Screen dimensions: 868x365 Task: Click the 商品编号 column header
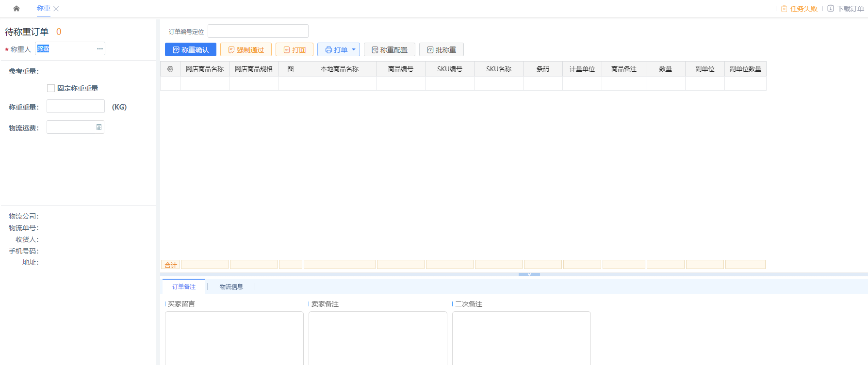point(401,69)
